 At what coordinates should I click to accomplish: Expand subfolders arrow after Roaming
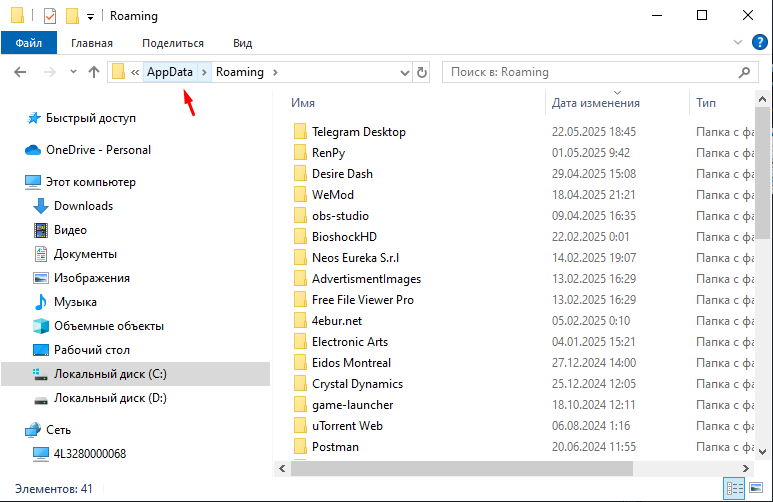[275, 72]
